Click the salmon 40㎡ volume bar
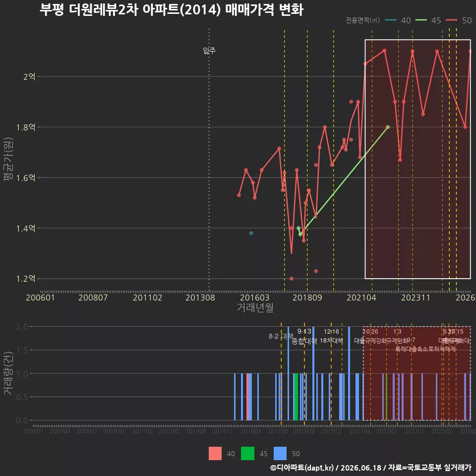 tap(248, 397)
